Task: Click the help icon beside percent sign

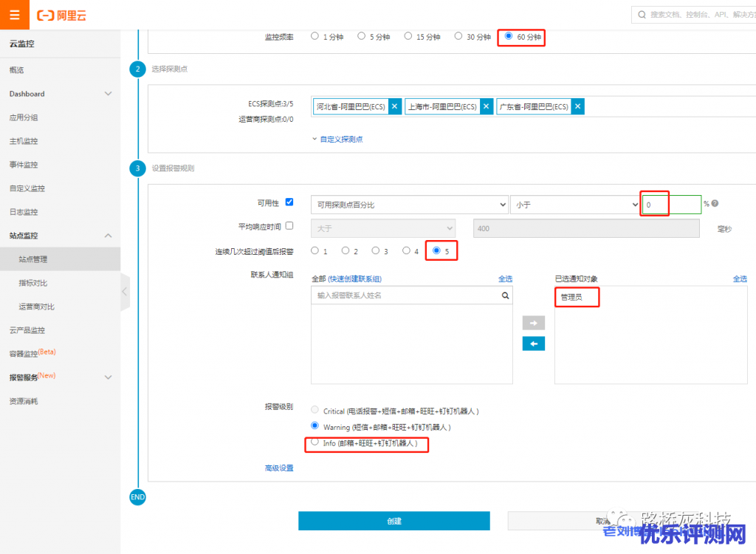Action: click(x=715, y=204)
